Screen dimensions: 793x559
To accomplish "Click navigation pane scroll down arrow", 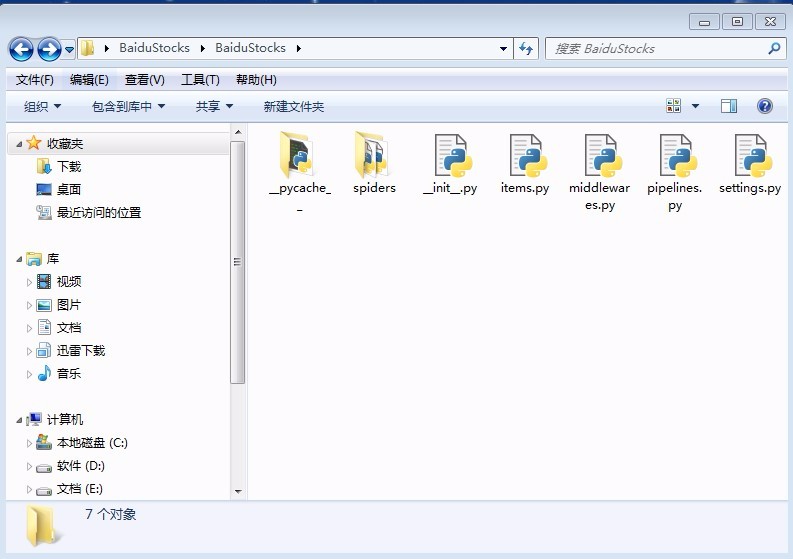I will [238, 491].
